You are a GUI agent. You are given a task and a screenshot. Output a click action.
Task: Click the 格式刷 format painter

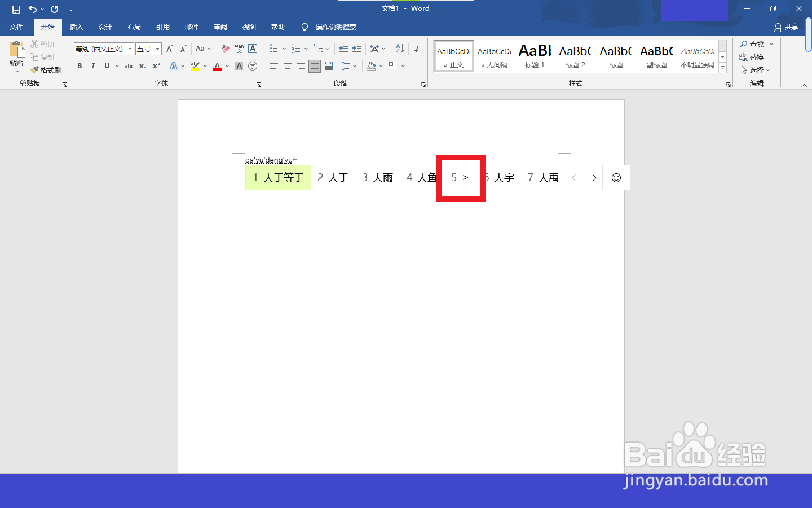pos(46,70)
